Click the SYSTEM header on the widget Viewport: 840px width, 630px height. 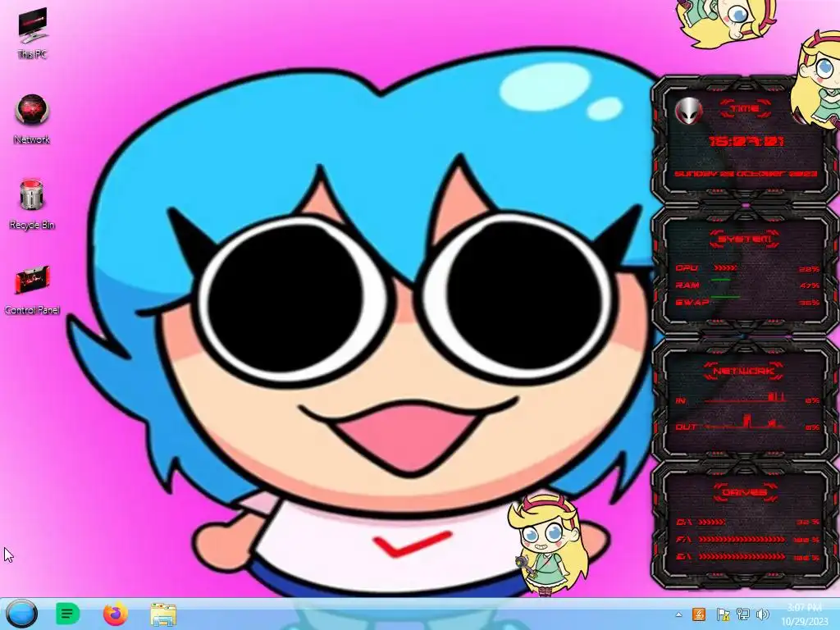pyautogui.click(x=745, y=239)
